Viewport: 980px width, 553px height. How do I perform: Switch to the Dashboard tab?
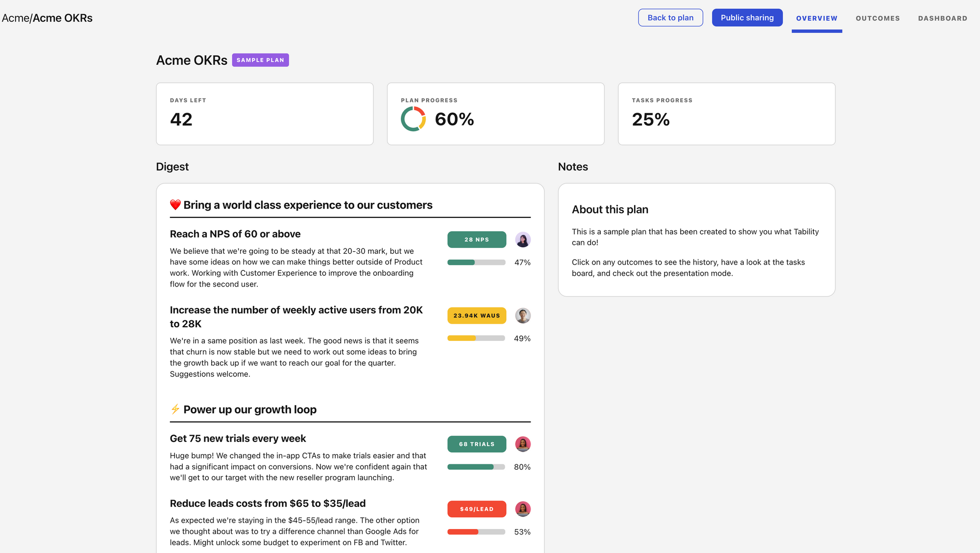tap(942, 18)
